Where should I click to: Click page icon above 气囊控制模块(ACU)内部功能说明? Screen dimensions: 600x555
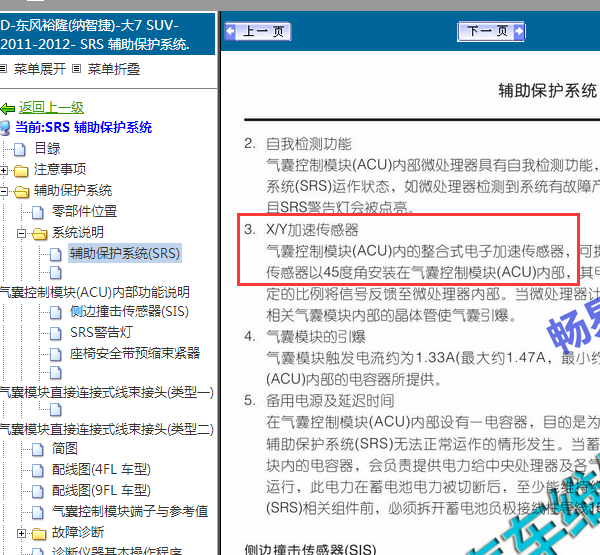click(x=55, y=273)
